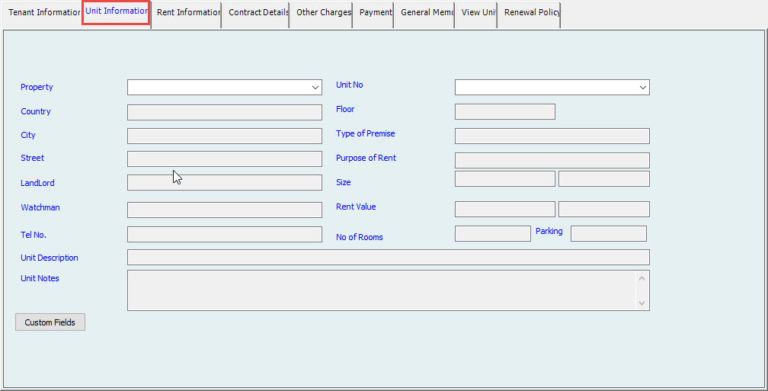Image resolution: width=768 pixels, height=391 pixels.
Task: Focus the Unit Description field
Action: point(388,257)
